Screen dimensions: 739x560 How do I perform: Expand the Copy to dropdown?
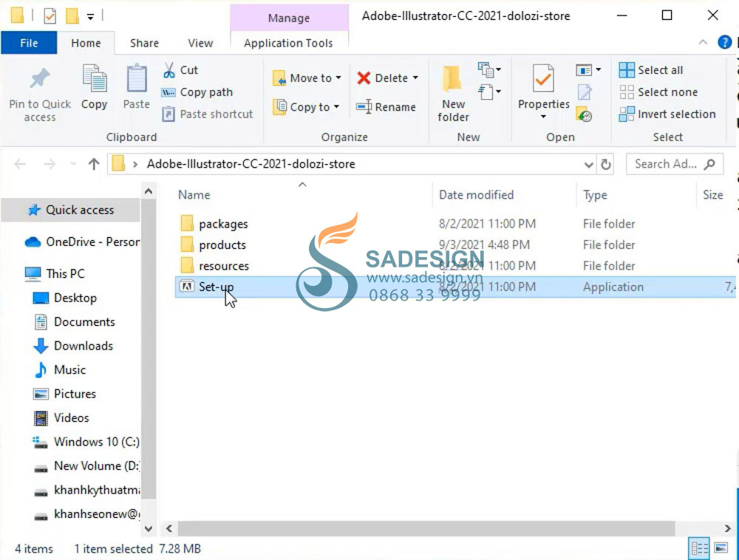click(x=336, y=106)
